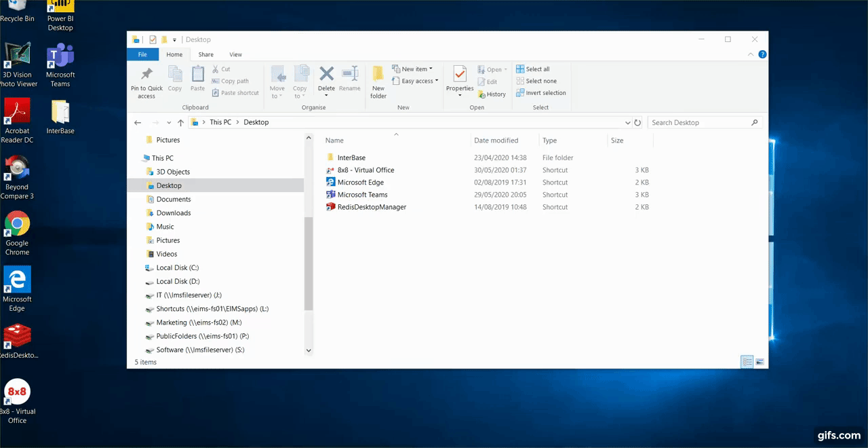Click the Delete X icon in ribbon
Screen dimensions: 868x448
click(326, 73)
